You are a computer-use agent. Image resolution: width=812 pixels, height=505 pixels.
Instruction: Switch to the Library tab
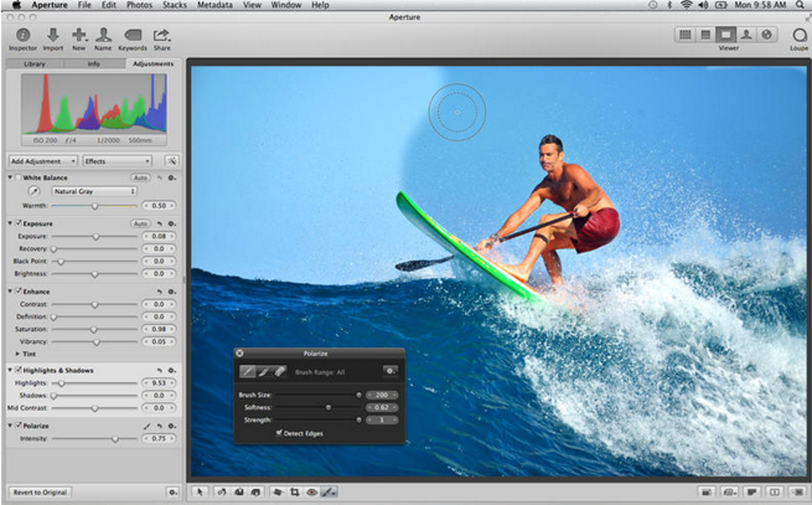(x=34, y=64)
